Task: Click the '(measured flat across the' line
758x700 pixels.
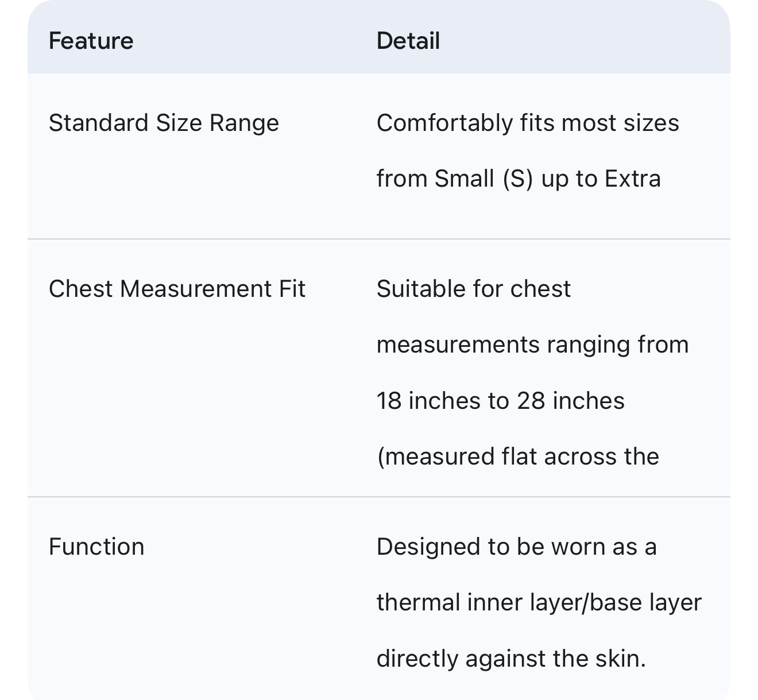Action: (517, 457)
